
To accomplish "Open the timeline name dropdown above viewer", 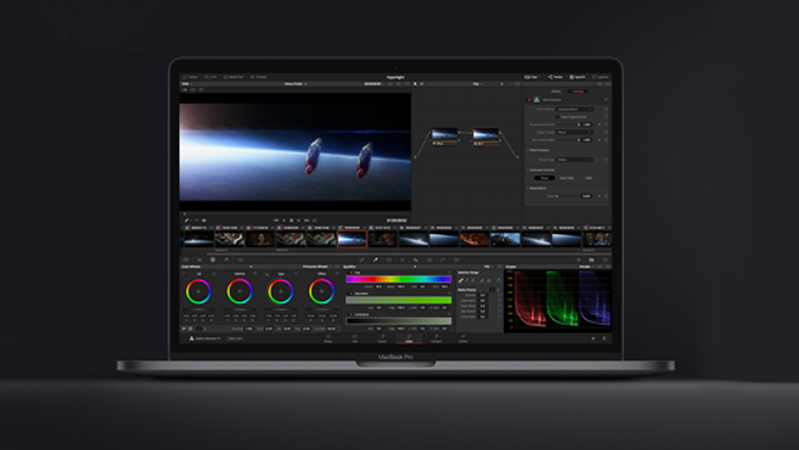I will [x=296, y=84].
